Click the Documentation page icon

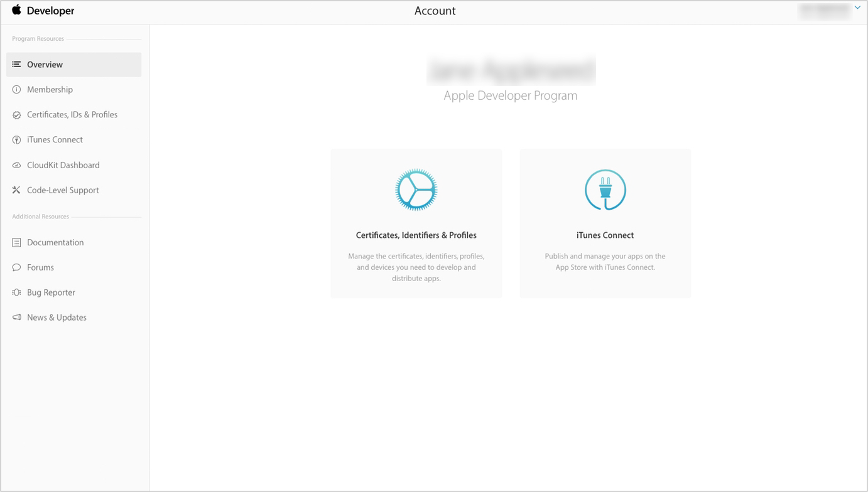pos(16,242)
